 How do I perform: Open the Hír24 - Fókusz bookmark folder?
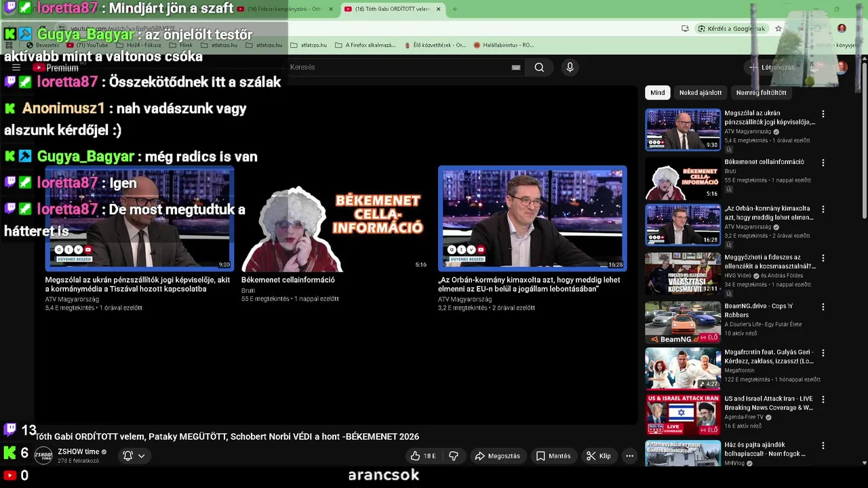(x=140, y=45)
